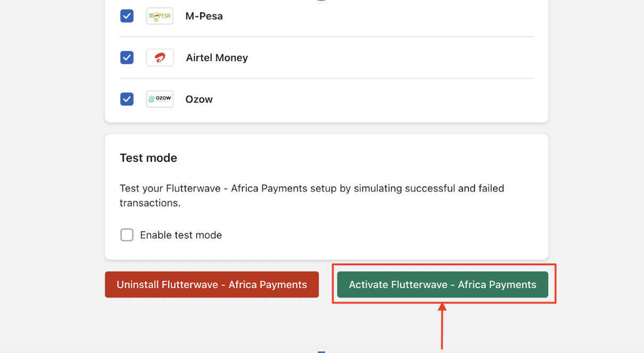Click the Airtel Money text label
The width and height of the screenshot is (644, 353).
[x=217, y=57]
